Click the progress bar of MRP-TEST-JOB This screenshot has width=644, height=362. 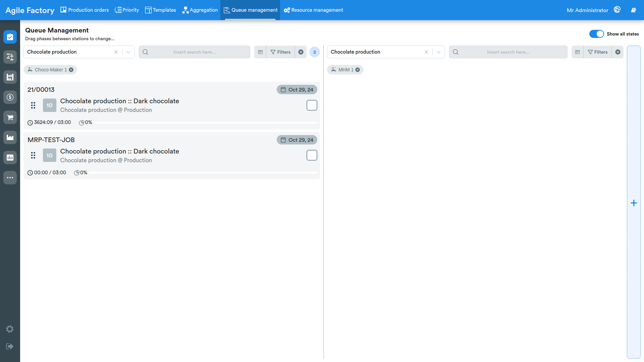203,173
